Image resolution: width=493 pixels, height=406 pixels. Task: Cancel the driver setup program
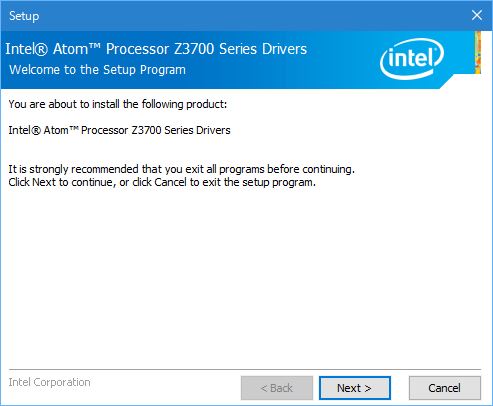tap(445, 388)
